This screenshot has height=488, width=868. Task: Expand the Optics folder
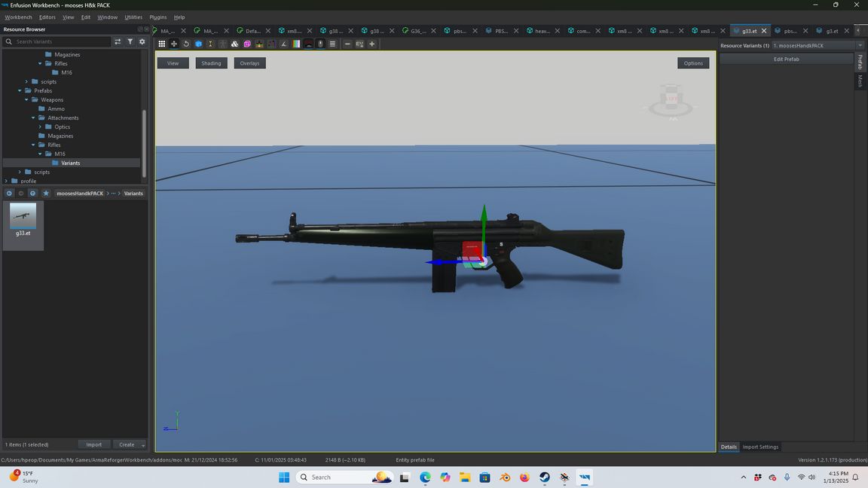40,127
